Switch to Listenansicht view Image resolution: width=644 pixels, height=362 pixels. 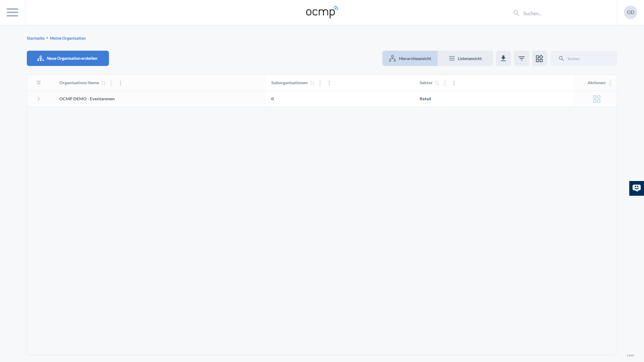[x=465, y=58]
